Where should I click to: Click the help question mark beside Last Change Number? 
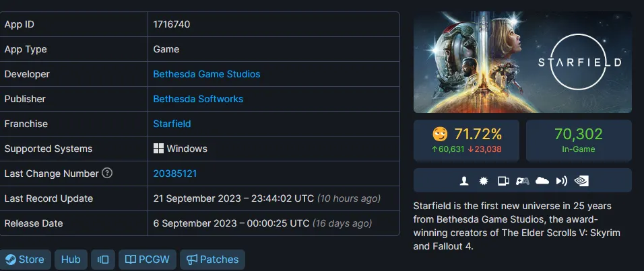107,173
